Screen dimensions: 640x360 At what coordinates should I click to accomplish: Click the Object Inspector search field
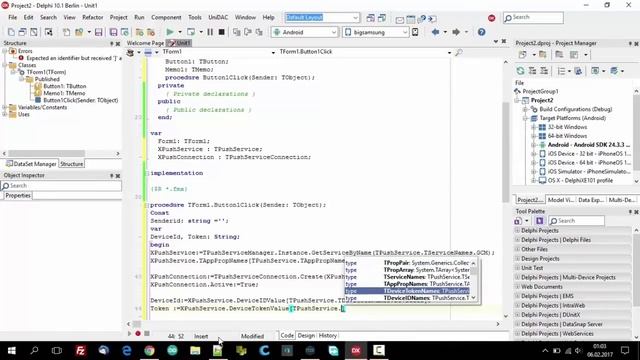[x=61, y=186]
